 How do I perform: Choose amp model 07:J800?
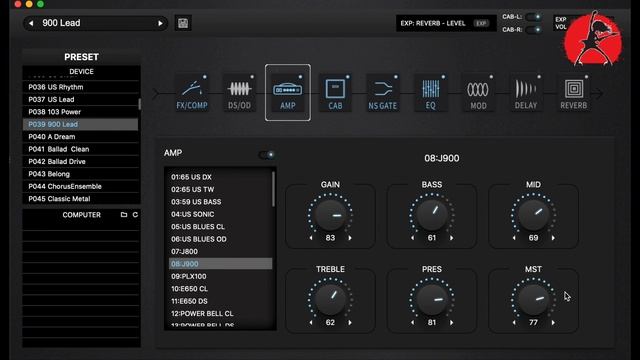(220, 251)
